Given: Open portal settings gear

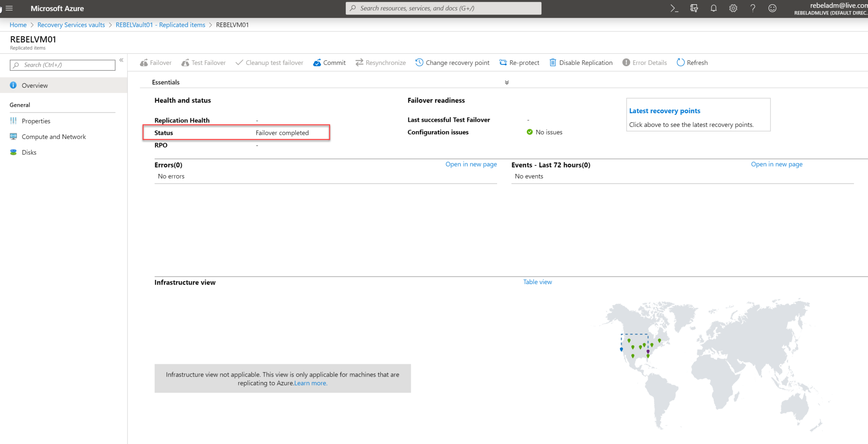Looking at the screenshot, I should click(x=733, y=8).
